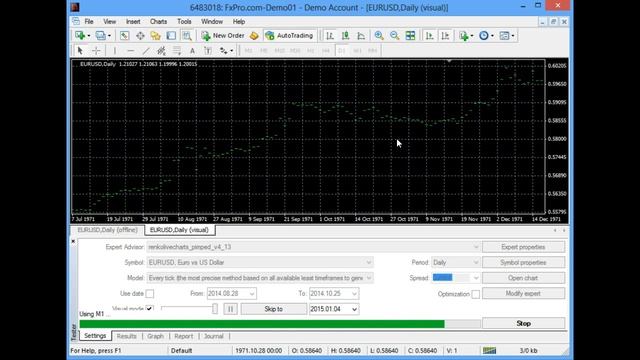
Task: Select the Fibonacci retracement tool
Action: click(x=177, y=51)
